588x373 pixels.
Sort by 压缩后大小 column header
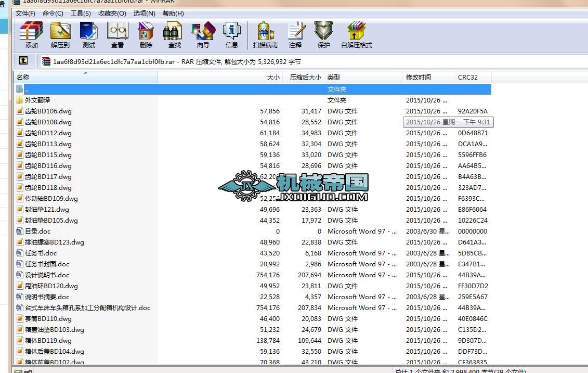coord(304,78)
